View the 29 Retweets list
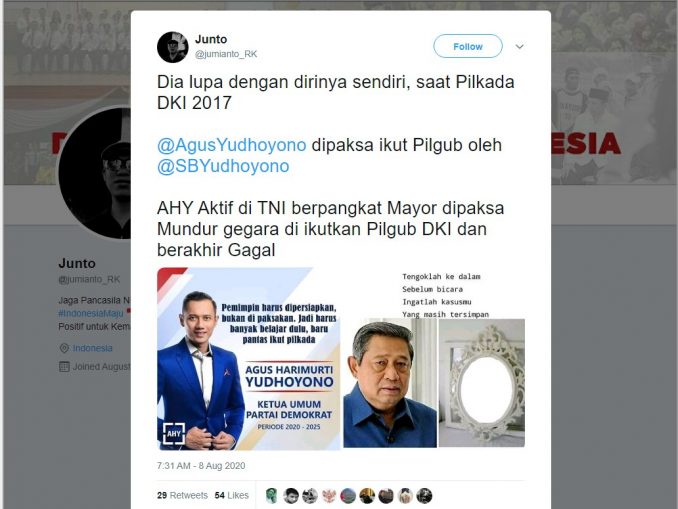This screenshot has height=509, width=678. [x=182, y=495]
